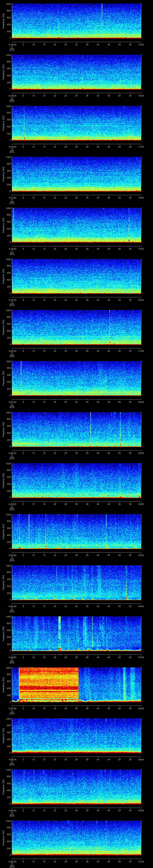Click the Frequency (Hz) axis label of the 4:20:00 panel
The width and height of the screenshot is (153, 868).
tap(4, 327)
